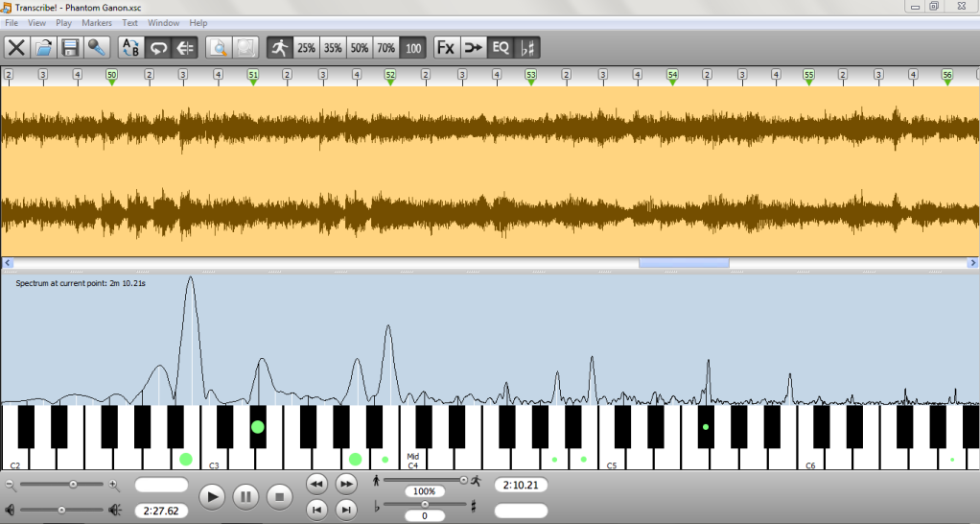
Task: Select measure marker 55
Action: point(808,76)
